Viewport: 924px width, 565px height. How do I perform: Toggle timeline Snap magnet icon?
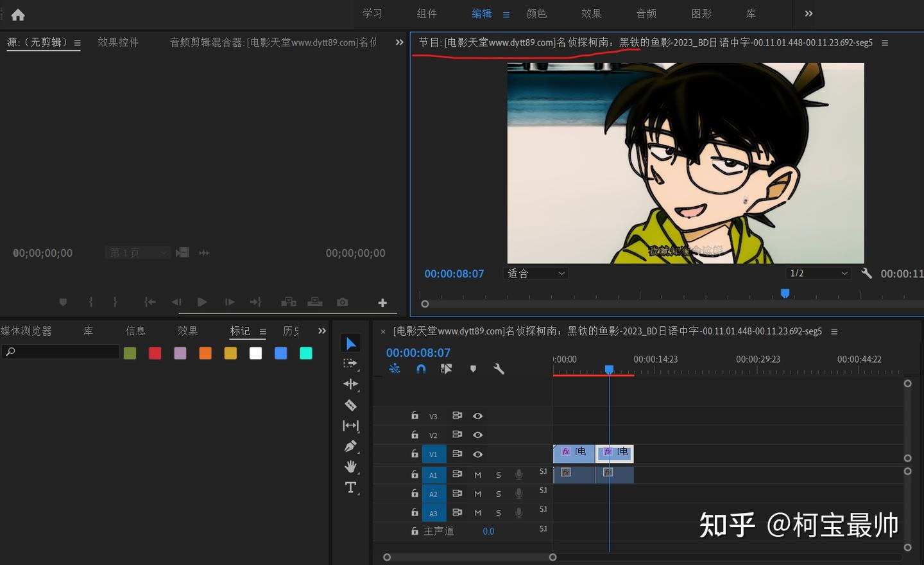(x=421, y=369)
